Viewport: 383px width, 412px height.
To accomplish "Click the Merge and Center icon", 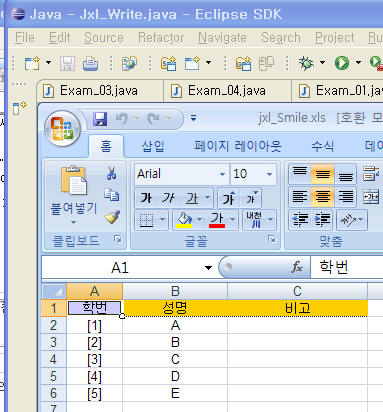I will (371, 197).
